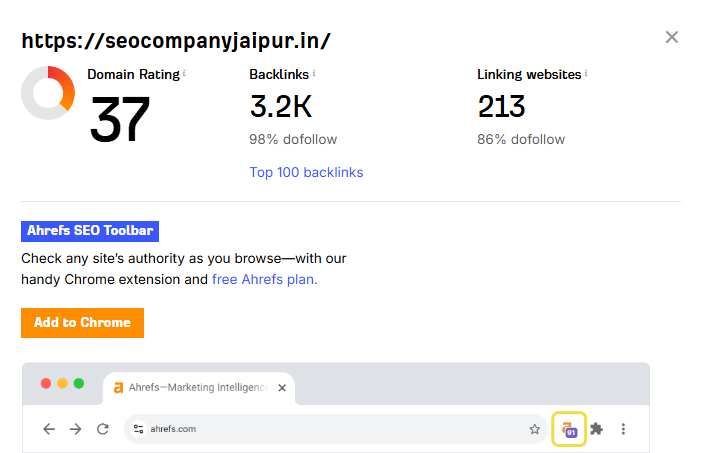Open the Top 100 backlinks link
Screen dimensions: 704x453
(x=306, y=172)
